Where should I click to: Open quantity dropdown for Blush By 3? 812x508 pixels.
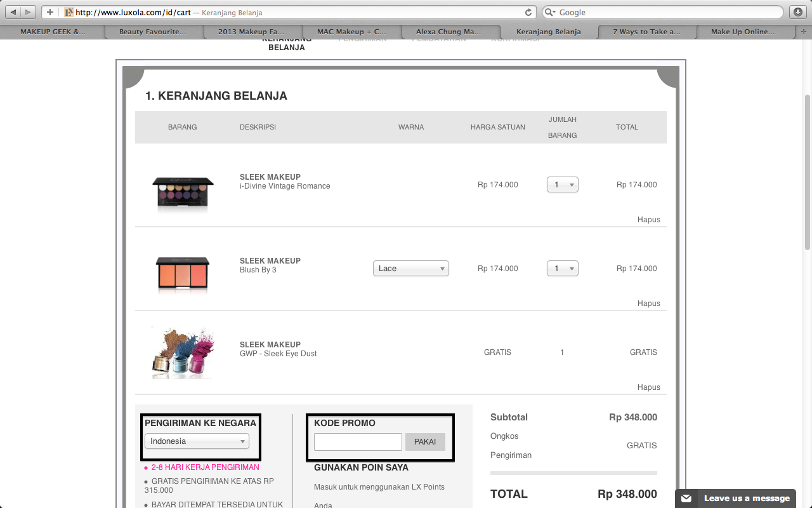[x=563, y=269]
